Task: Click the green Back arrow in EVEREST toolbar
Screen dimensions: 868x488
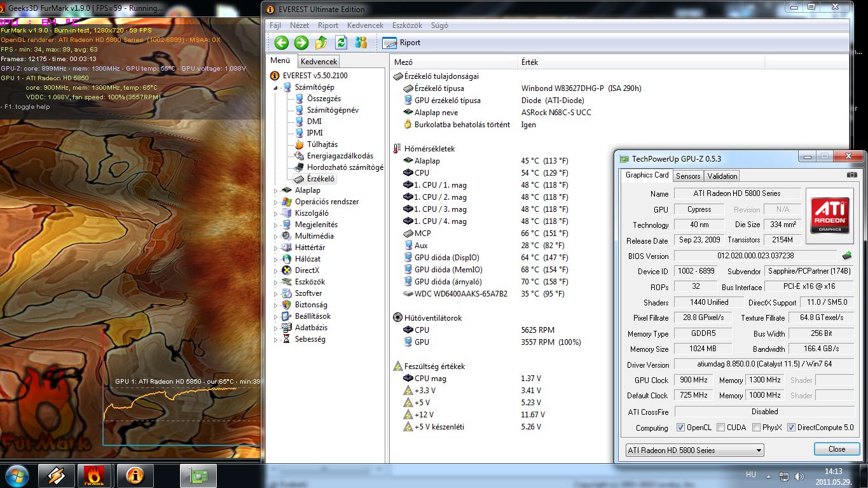Action: (x=282, y=43)
